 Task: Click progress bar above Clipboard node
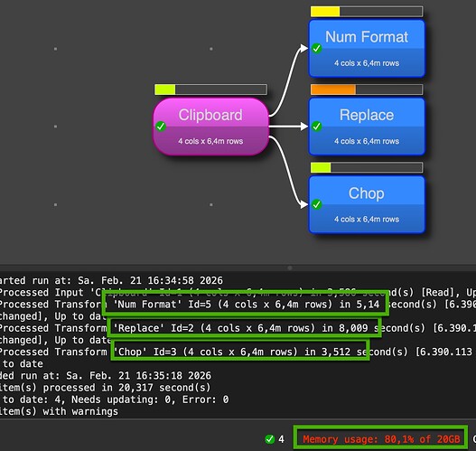(x=210, y=89)
